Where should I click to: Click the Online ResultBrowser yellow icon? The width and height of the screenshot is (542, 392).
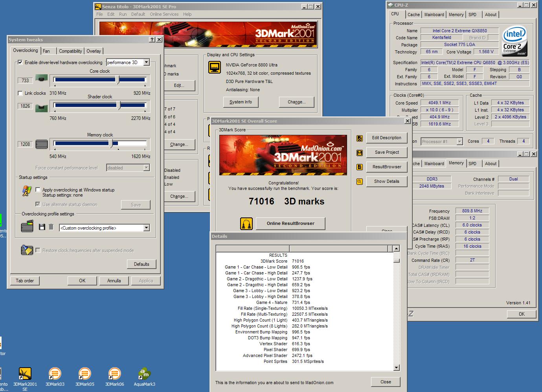click(246, 224)
